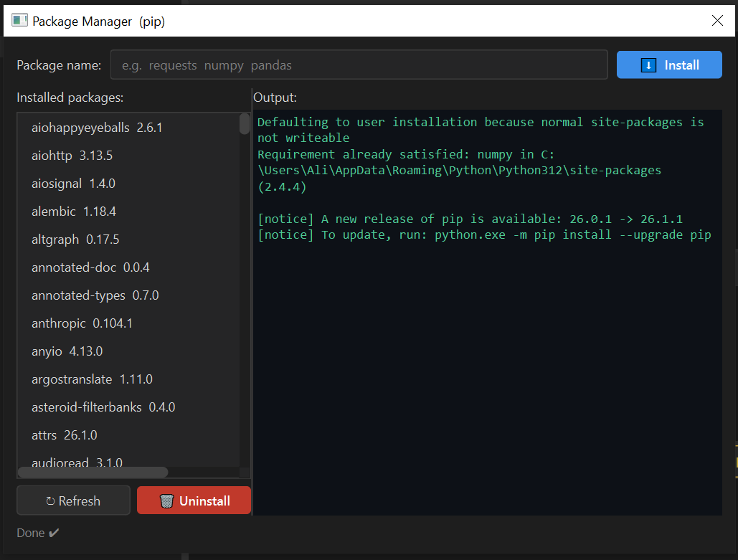Image resolution: width=738 pixels, height=560 pixels.
Task: Select alembic 1.18.4 package row
Action: (128, 212)
